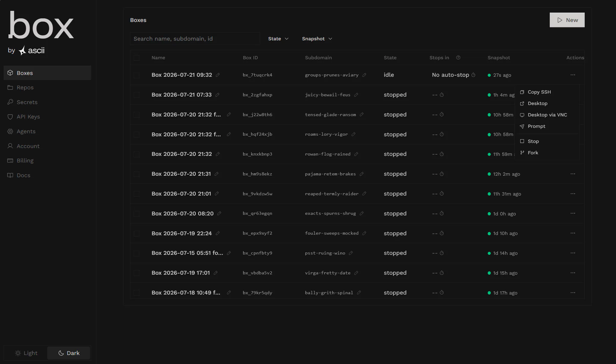Expand the State filter dropdown
This screenshot has width=616, height=364.
tap(278, 39)
